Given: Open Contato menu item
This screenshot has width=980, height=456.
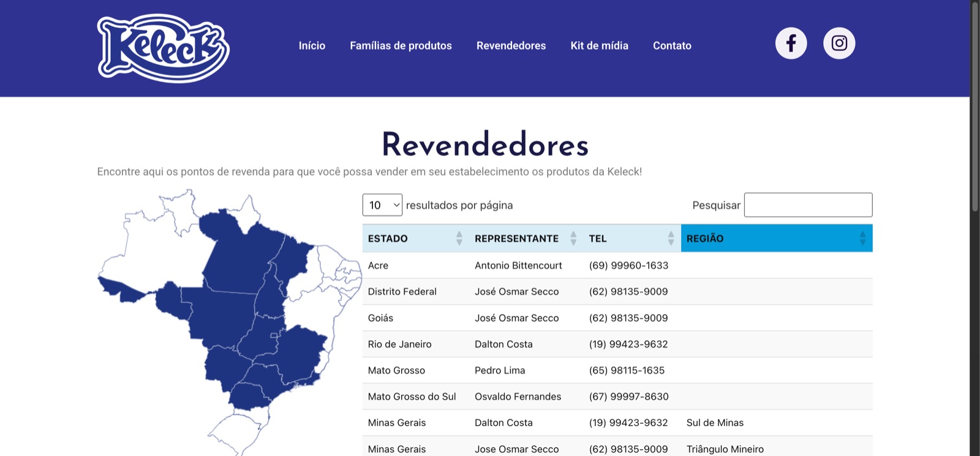Looking at the screenshot, I should click(x=672, y=46).
